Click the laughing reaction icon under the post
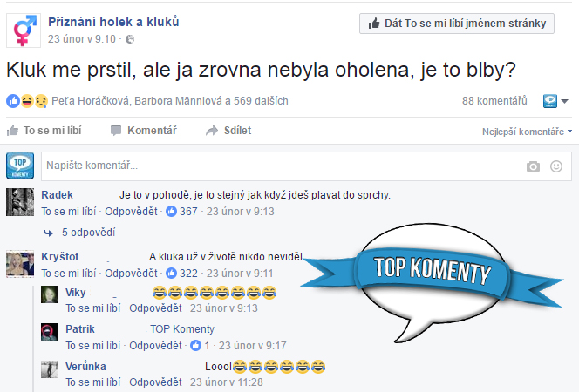This screenshot has height=392, width=579. pos(27,101)
